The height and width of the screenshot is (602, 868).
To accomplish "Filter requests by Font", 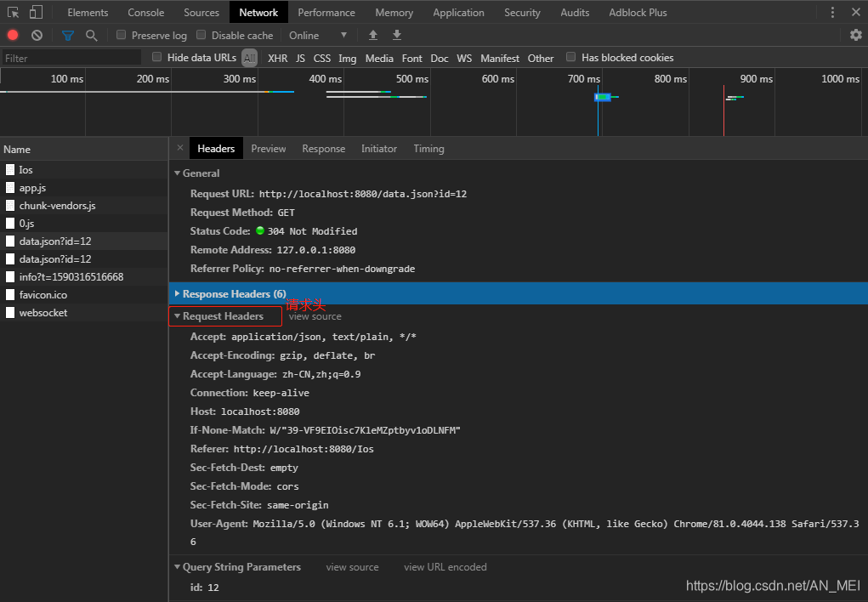I will 411,58.
